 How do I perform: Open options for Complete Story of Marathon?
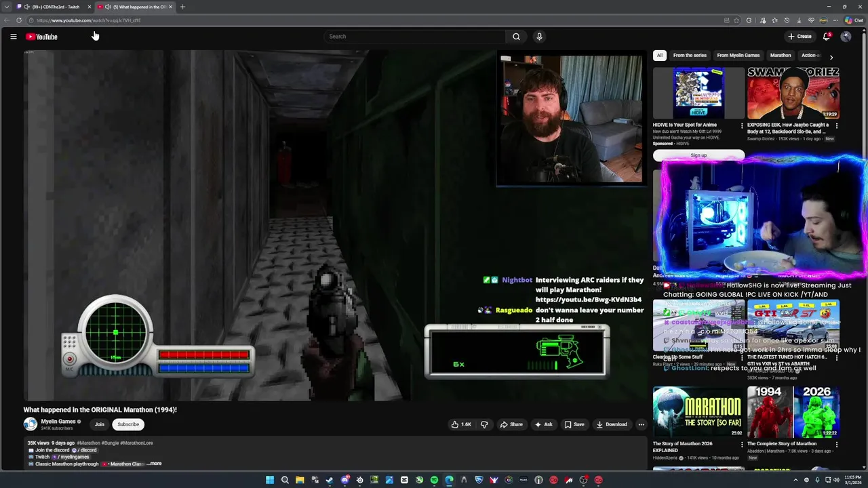pyautogui.click(x=837, y=445)
